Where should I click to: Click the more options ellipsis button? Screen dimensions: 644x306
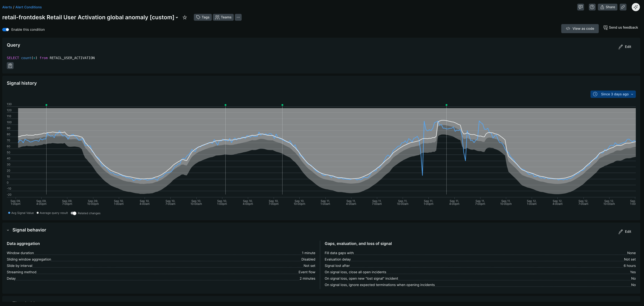click(x=238, y=17)
